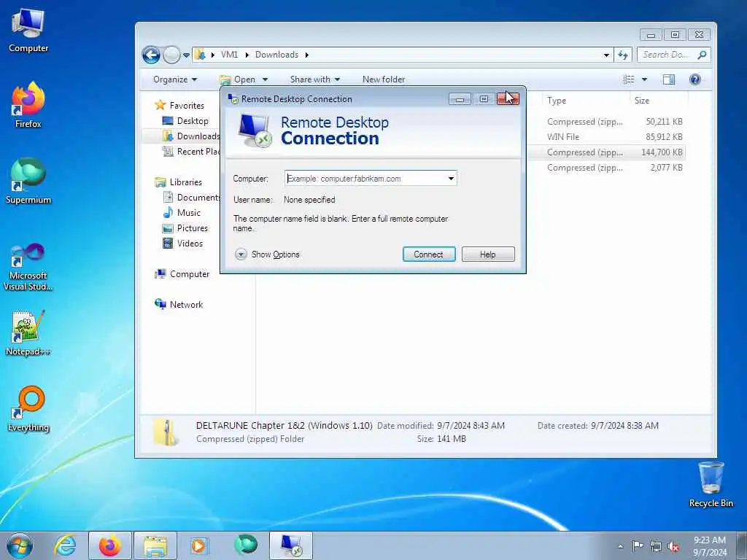Image resolution: width=747 pixels, height=560 pixels.
Task: Open the network tray icon
Action: point(656,546)
